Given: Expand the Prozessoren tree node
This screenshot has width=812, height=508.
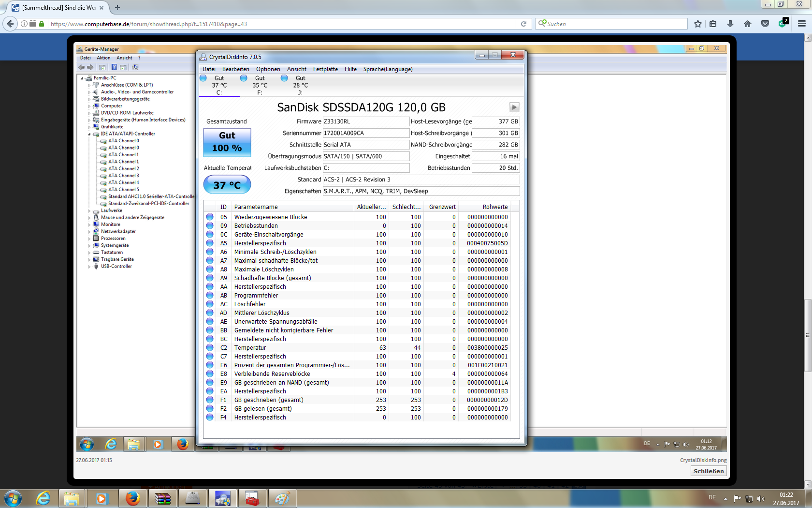Looking at the screenshot, I should point(89,239).
